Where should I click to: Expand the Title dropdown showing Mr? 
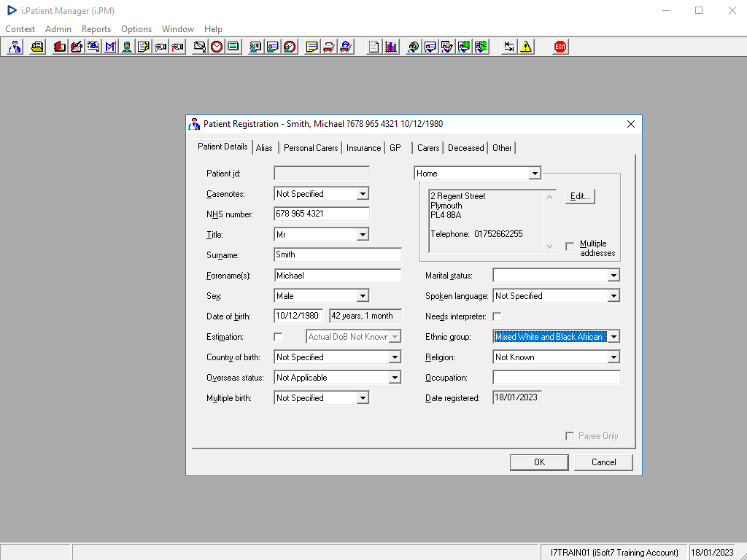(363, 235)
